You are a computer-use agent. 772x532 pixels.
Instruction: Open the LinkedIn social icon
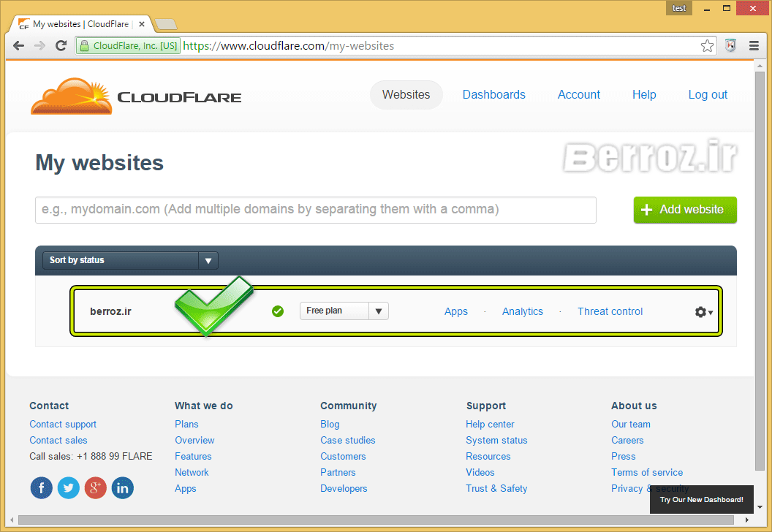[123, 487]
